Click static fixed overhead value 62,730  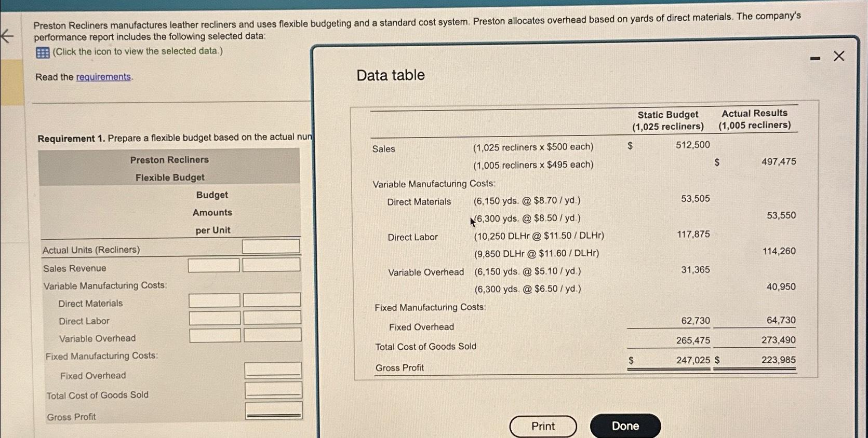click(x=696, y=321)
